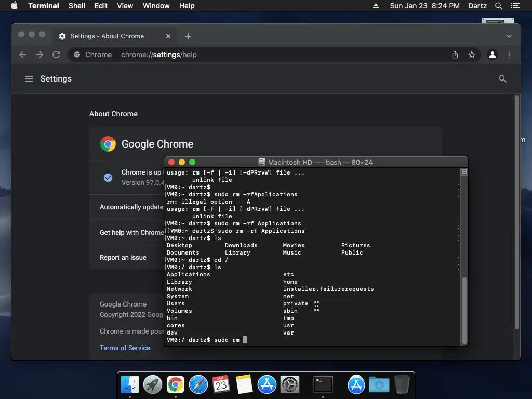The height and width of the screenshot is (399, 532).
Task: Expand the Chrome tab search chevron
Action: pyautogui.click(x=509, y=36)
